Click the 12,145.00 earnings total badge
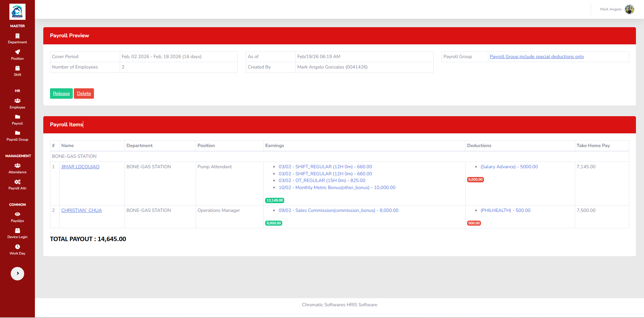The image size is (644, 318). pyautogui.click(x=275, y=200)
